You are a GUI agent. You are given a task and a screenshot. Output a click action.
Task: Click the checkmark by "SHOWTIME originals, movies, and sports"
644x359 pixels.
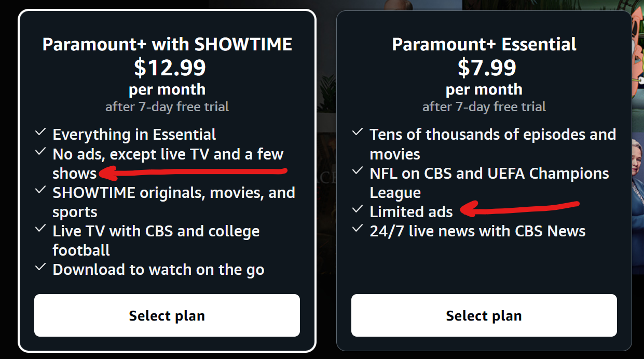click(40, 190)
